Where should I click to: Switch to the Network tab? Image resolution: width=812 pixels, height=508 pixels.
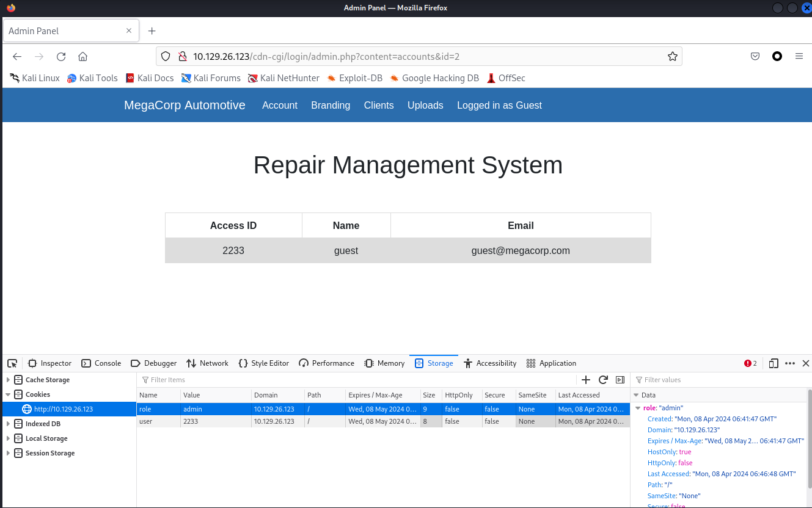pos(207,363)
